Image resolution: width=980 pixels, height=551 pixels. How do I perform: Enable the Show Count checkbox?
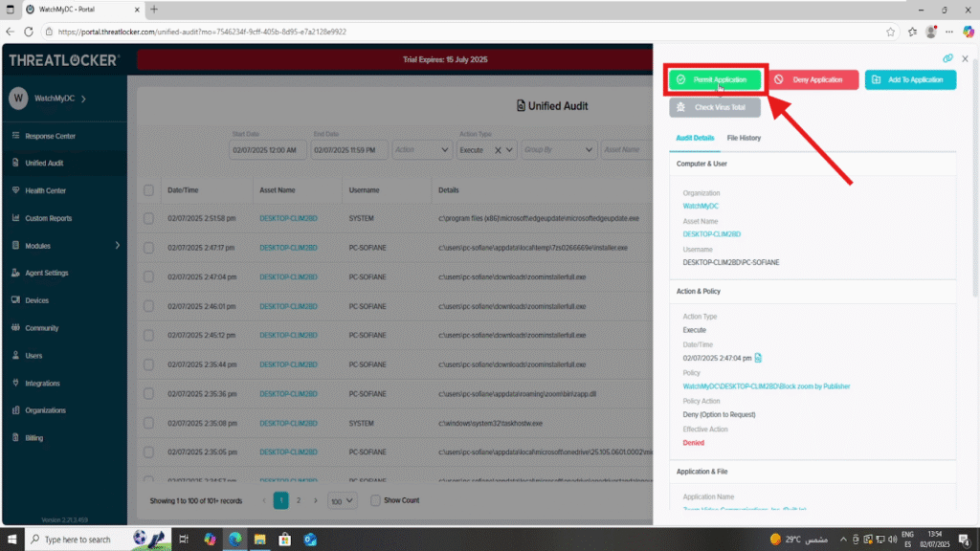375,500
